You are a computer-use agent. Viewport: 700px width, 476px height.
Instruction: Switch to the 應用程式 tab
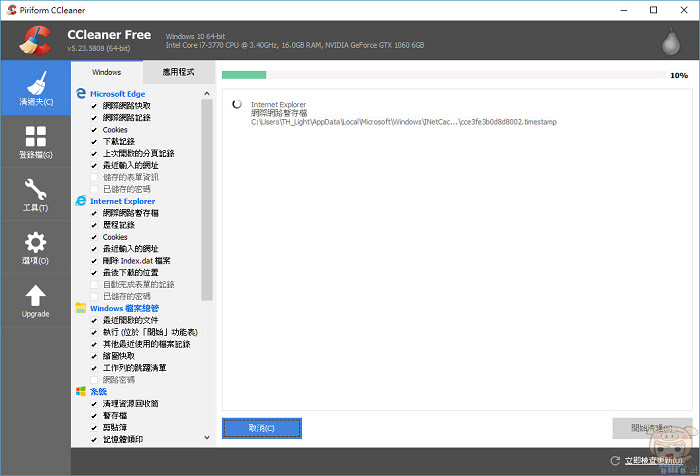tap(179, 72)
